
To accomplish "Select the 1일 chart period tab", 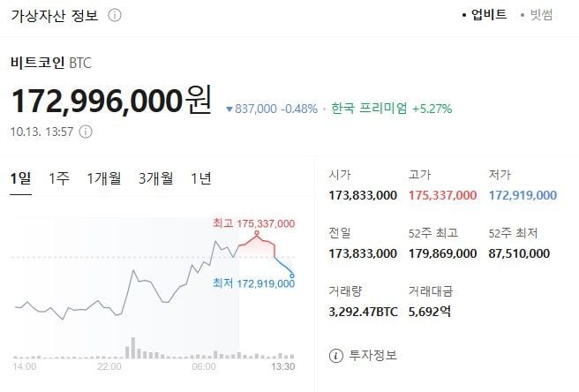I will (x=20, y=178).
